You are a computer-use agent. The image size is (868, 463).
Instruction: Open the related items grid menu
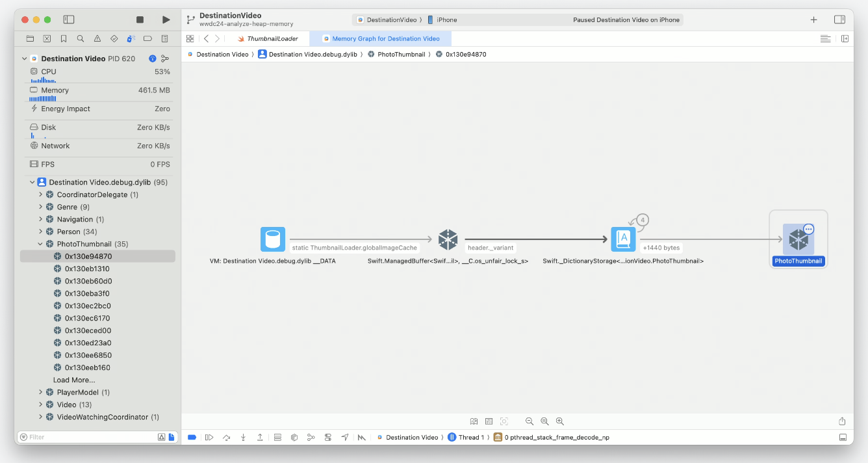pyautogui.click(x=190, y=38)
